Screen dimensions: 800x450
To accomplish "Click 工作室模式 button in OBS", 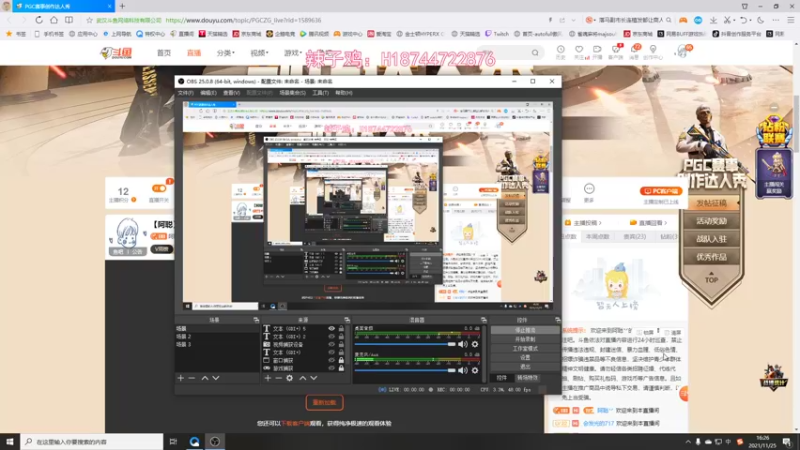I will tap(525, 348).
